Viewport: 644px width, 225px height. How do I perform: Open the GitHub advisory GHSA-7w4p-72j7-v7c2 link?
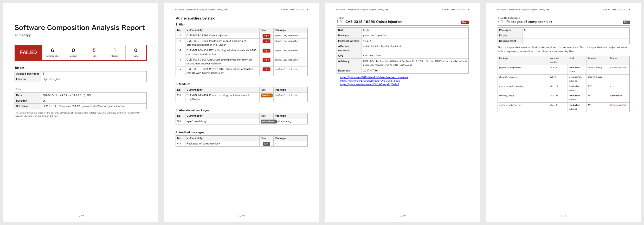point(369,84)
